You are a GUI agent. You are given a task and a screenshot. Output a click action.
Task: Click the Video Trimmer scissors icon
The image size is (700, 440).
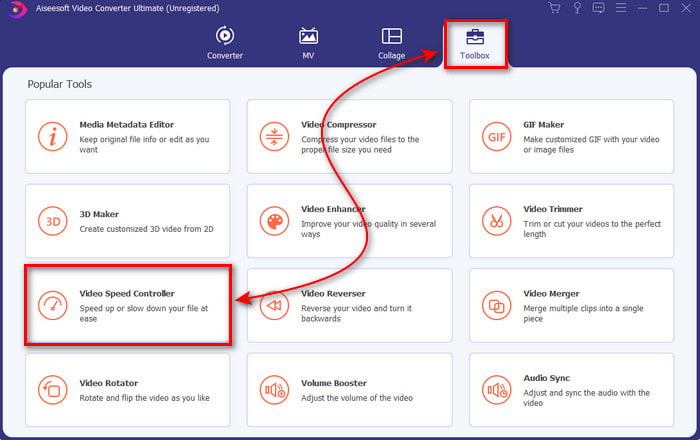point(496,221)
